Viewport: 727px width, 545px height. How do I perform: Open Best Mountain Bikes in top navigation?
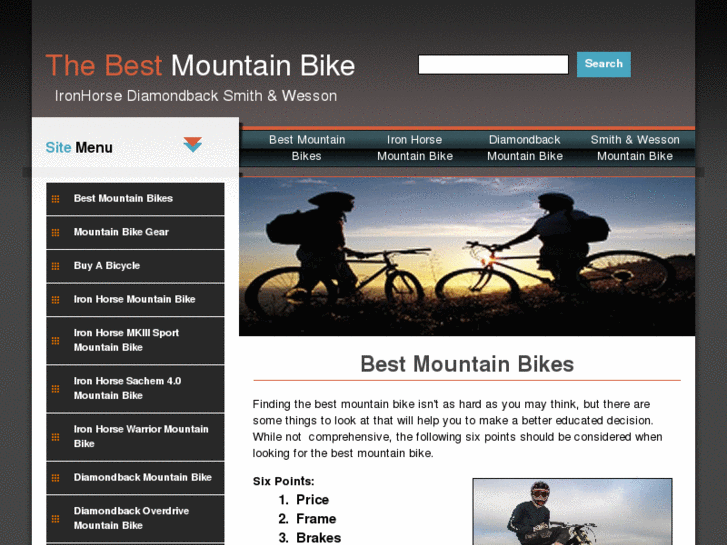(307, 148)
